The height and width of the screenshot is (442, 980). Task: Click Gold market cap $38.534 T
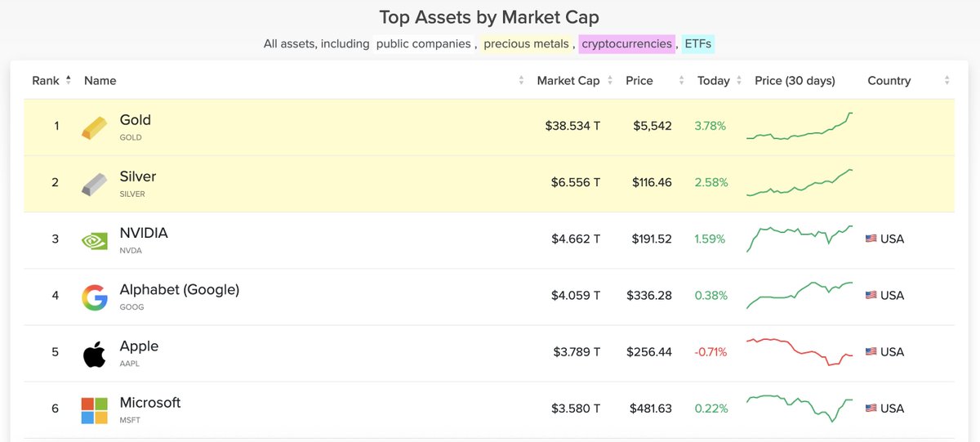(x=572, y=126)
